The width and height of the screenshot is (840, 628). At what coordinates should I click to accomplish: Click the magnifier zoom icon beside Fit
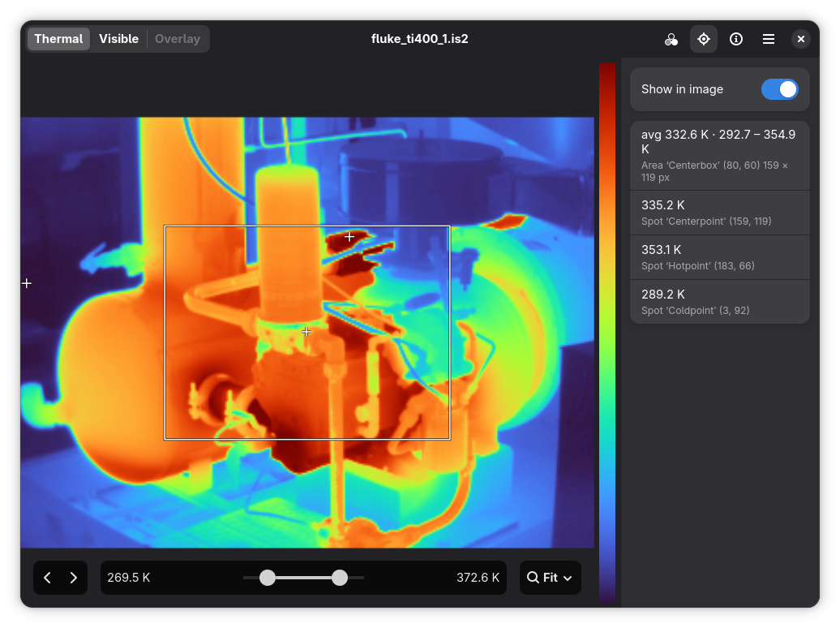pos(533,577)
